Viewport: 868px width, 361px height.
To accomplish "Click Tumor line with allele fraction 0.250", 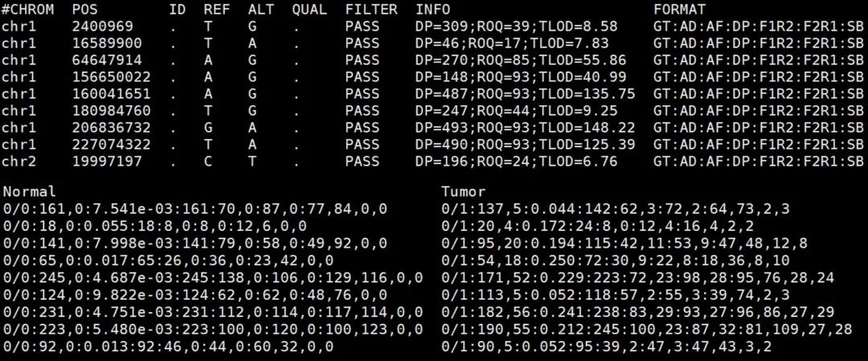I will click(x=616, y=260).
